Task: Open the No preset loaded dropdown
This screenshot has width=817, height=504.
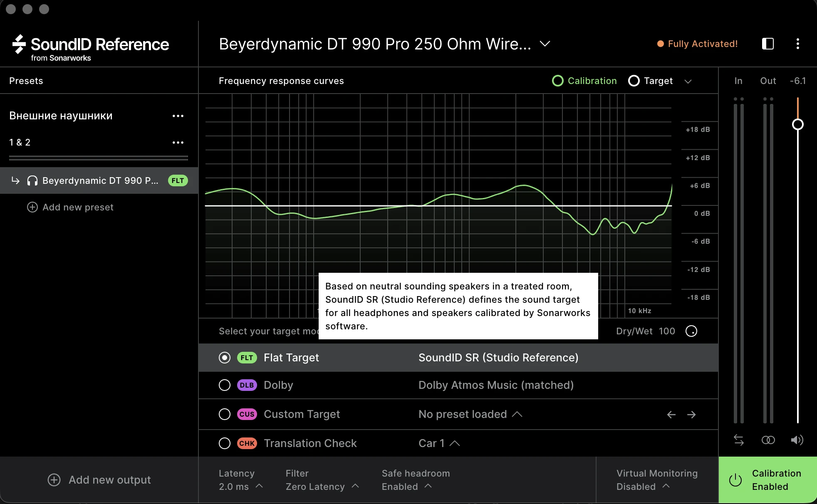Action: click(x=470, y=414)
